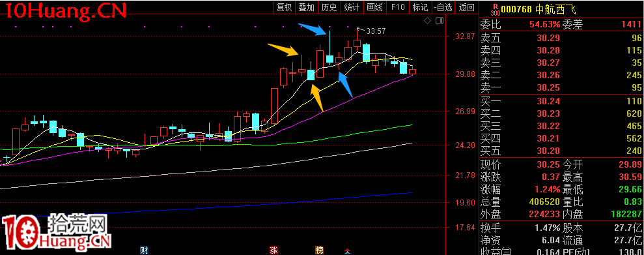The width and height of the screenshot is (644, 255).
Task: Click the diamond icon above the chart
Action: pyautogui.click(x=427, y=20)
